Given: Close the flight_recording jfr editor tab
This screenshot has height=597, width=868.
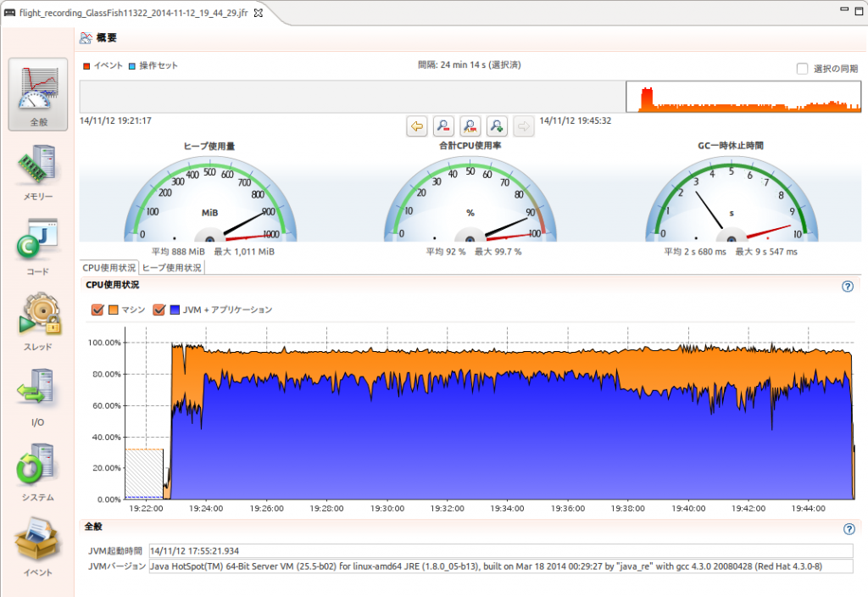Looking at the screenshot, I should click(x=259, y=13).
